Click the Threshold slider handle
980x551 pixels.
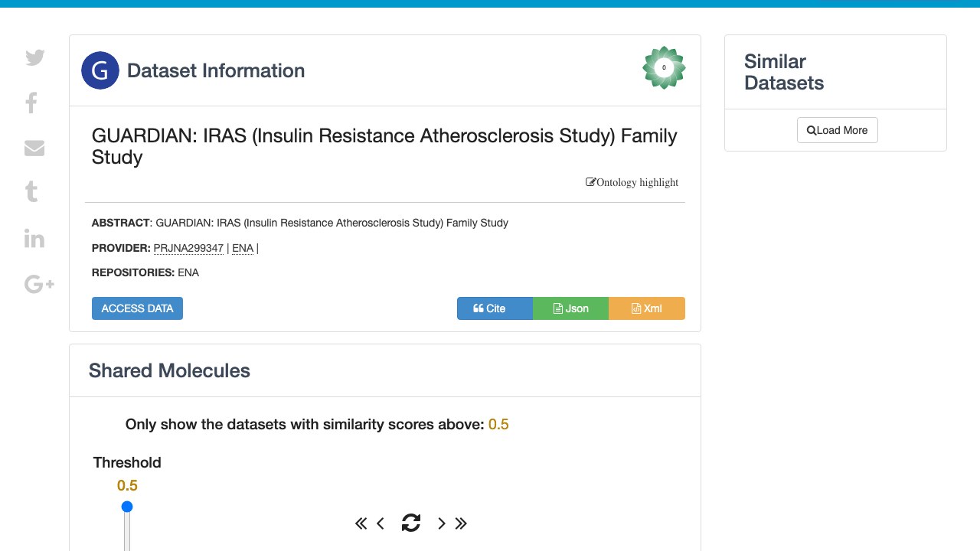click(x=127, y=507)
